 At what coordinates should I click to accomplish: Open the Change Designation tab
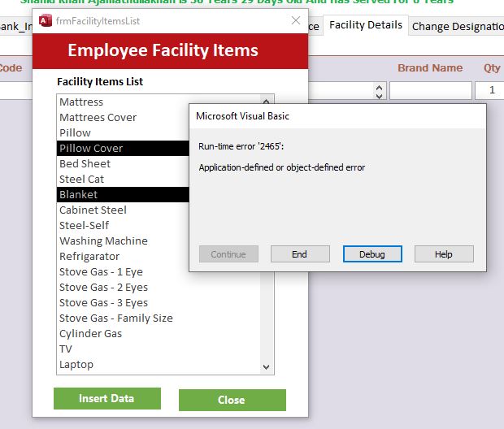point(458,26)
